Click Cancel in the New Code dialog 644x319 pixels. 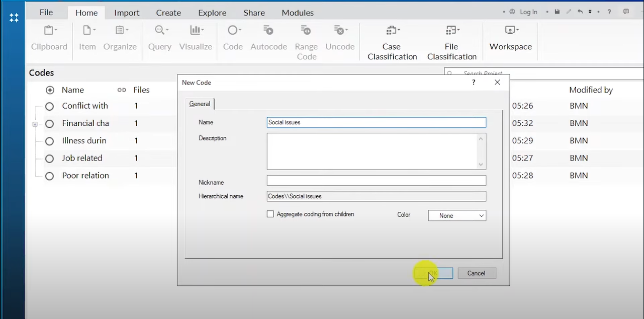(477, 273)
